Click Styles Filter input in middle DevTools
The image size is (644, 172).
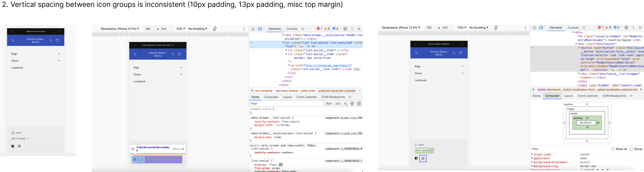coord(286,104)
